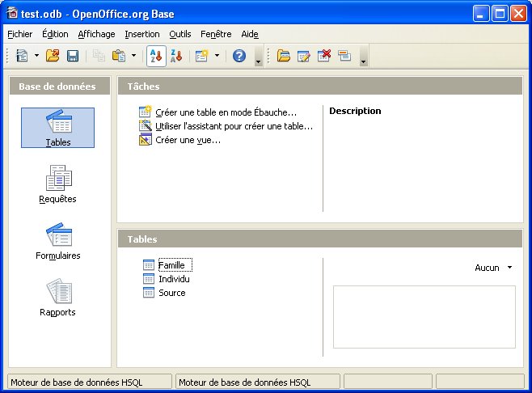Click the application icon in the title bar
The width and height of the screenshot is (532, 393).
pos(12,13)
